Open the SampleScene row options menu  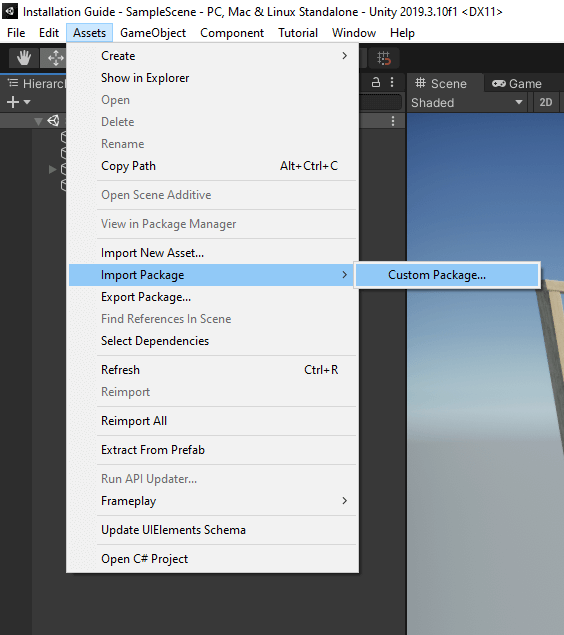tap(393, 121)
